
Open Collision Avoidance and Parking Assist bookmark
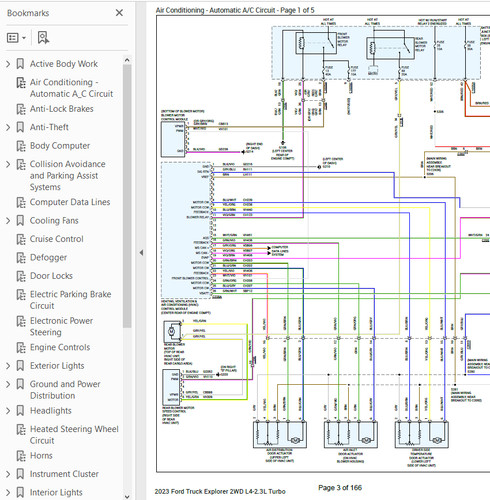pos(67,175)
